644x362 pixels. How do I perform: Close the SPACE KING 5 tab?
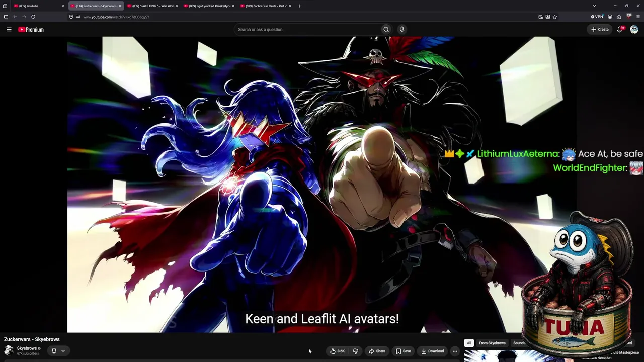[x=177, y=6]
